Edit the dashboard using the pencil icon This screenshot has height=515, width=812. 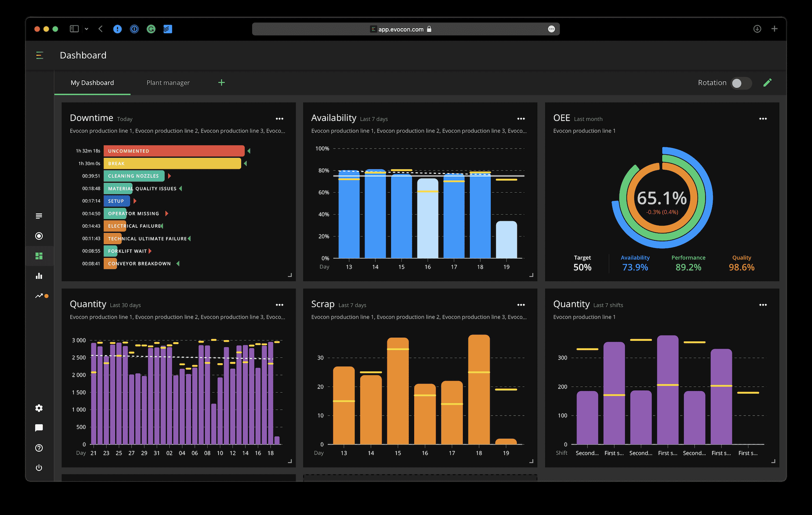tap(767, 82)
